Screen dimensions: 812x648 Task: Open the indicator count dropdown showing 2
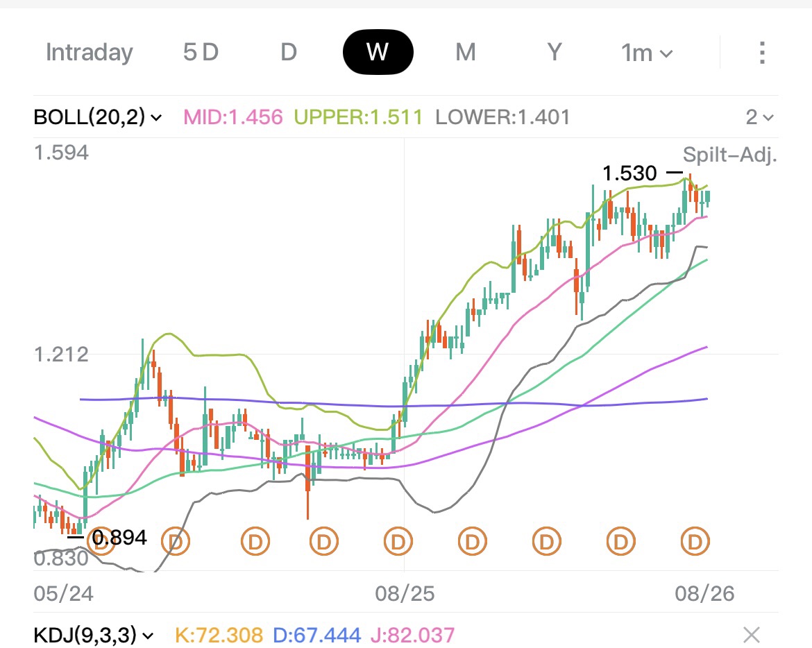tap(760, 117)
